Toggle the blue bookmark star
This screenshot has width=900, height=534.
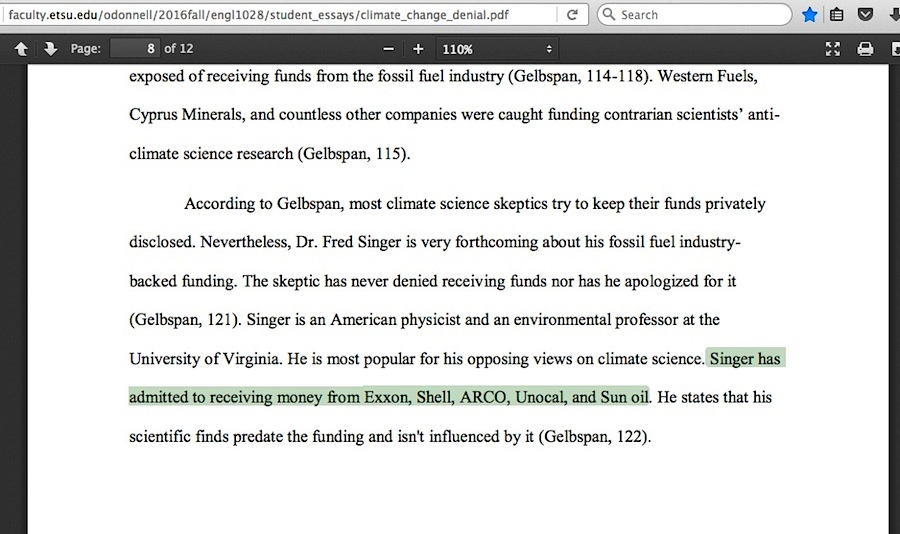(x=809, y=15)
